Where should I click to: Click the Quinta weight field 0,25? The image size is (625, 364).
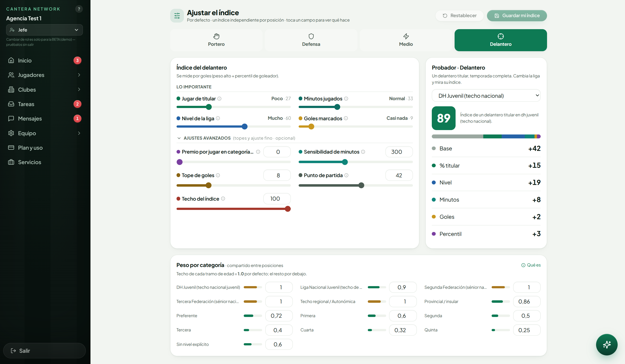click(527, 330)
